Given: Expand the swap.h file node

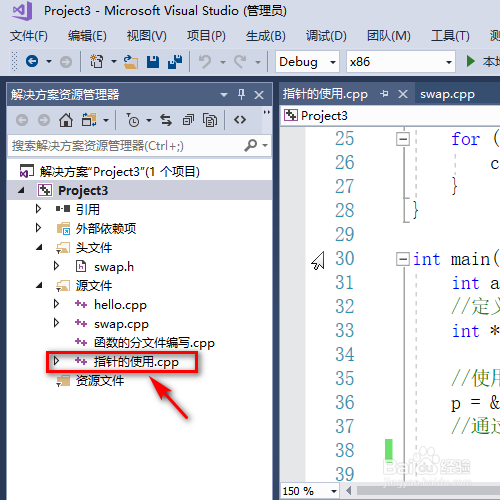Looking at the screenshot, I should pos(57,266).
